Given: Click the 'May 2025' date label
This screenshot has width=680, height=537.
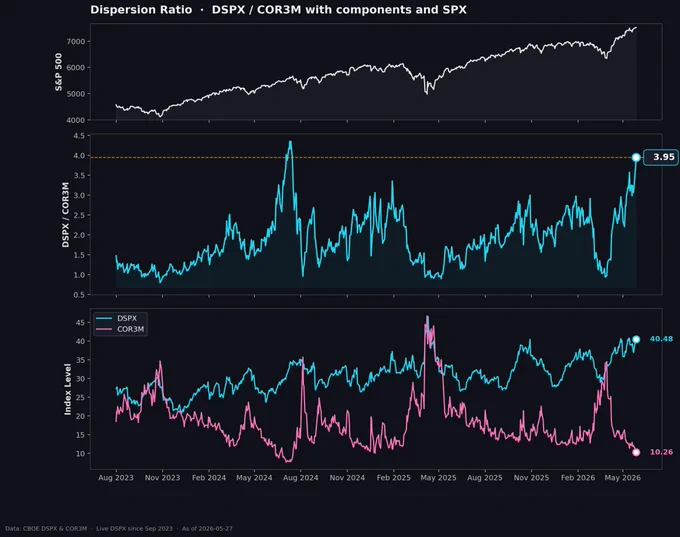Looking at the screenshot, I should tap(438, 478).
